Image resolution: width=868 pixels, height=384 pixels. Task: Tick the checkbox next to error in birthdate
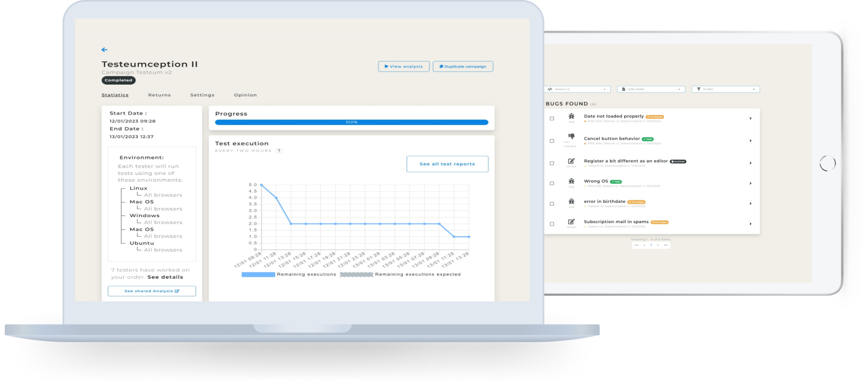(551, 203)
